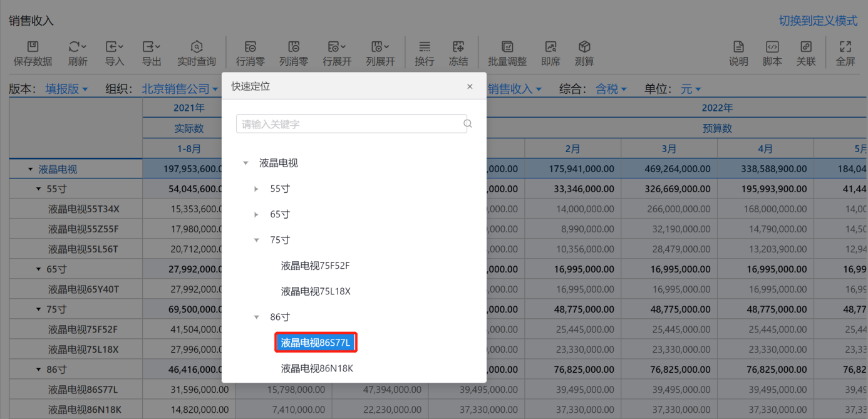Enter Fullscreen (全屏) mode
The height and width of the screenshot is (419, 868).
coord(845,47)
